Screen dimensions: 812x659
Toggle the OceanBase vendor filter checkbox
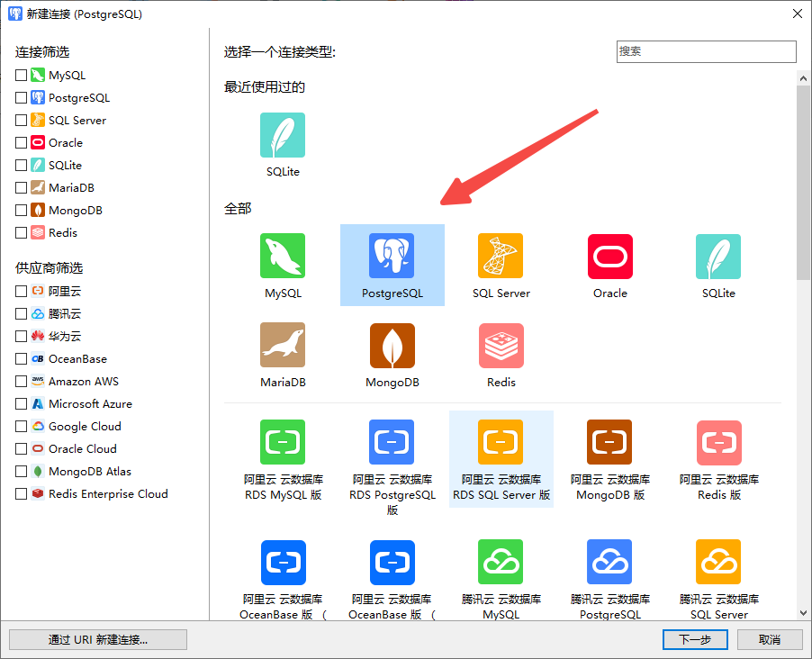22,358
